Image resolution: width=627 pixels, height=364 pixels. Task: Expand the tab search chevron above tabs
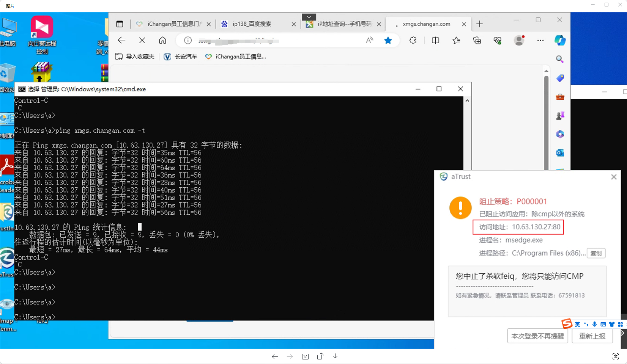(309, 17)
